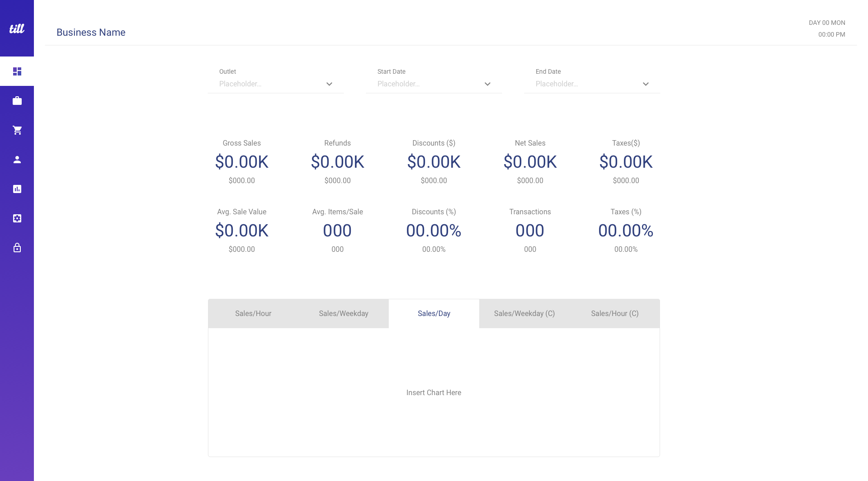The width and height of the screenshot is (868, 481).
Task: Select the Sales/Day tab
Action: pos(434,314)
